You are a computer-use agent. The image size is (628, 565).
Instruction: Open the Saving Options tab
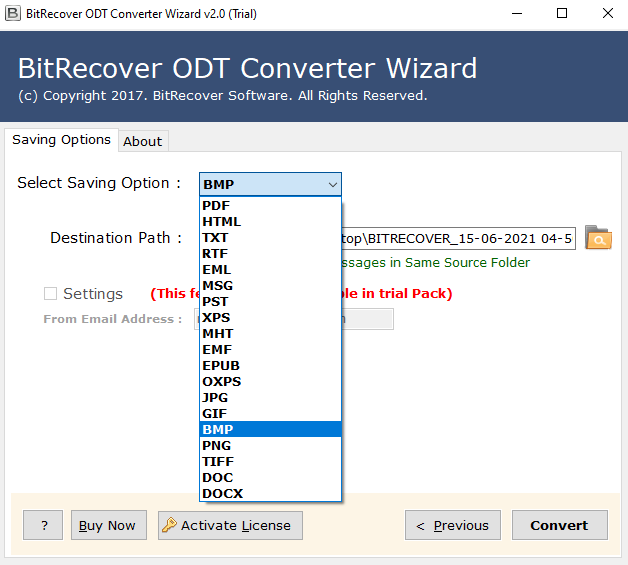click(x=61, y=140)
